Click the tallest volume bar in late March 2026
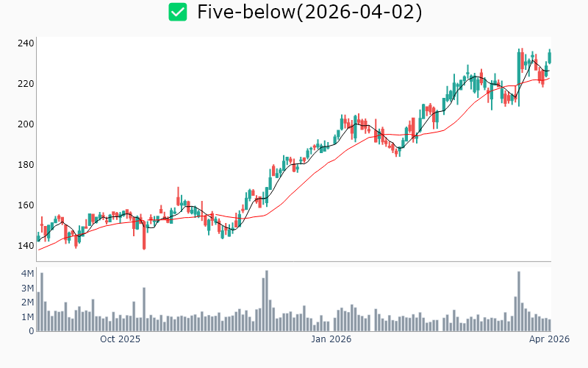The image size is (588, 368). point(519,302)
